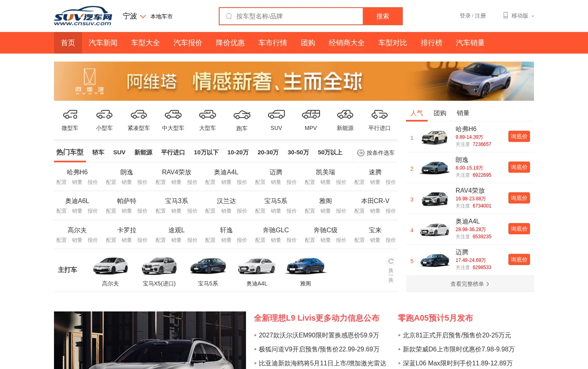Viewport: 588px width, 369px height.
Task: Open the 凯美瑞 model link
Action: click(326, 172)
